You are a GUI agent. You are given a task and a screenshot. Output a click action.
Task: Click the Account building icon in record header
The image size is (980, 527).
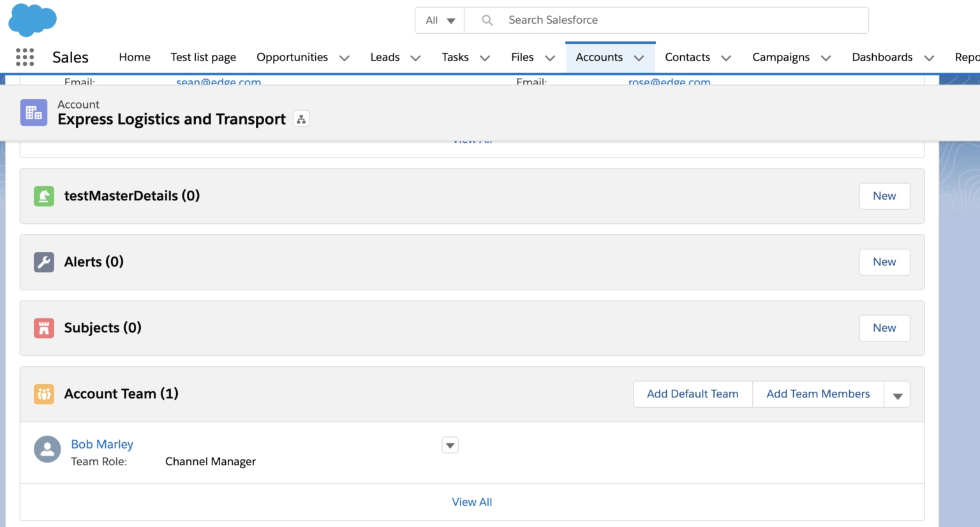pos(33,112)
